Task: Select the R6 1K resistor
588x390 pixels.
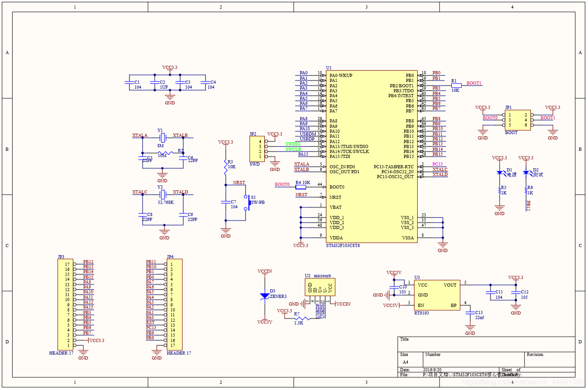Action: (526, 191)
